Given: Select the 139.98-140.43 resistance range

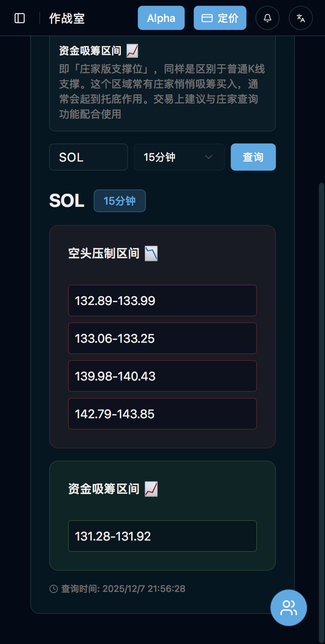Looking at the screenshot, I should (x=162, y=376).
